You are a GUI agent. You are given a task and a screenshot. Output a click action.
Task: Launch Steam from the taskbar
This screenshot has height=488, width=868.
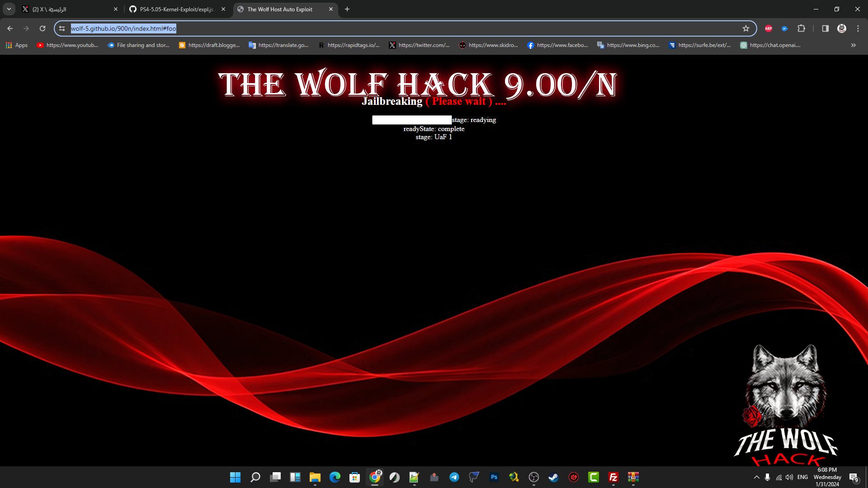click(553, 477)
